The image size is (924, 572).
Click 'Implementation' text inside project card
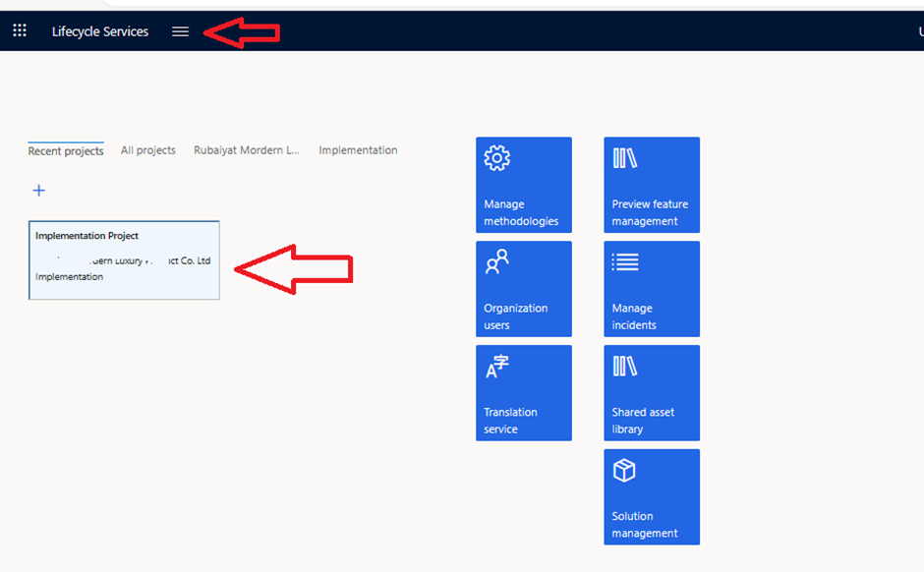click(x=69, y=277)
